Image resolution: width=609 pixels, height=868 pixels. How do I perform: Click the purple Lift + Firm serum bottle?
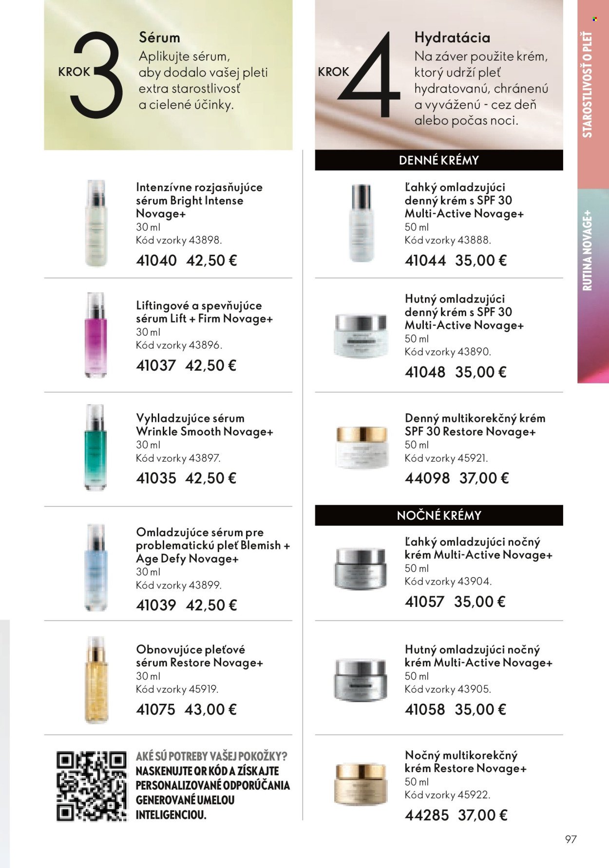95,335
